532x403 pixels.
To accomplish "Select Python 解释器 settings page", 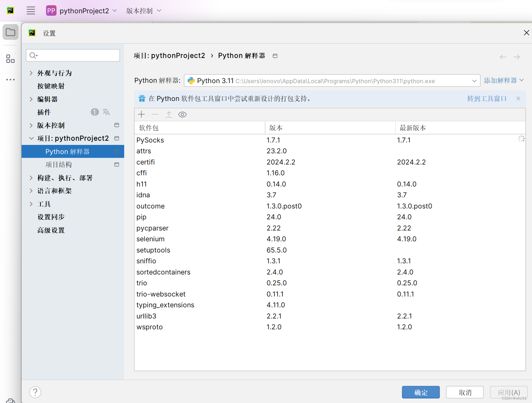I will [x=73, y=152].
